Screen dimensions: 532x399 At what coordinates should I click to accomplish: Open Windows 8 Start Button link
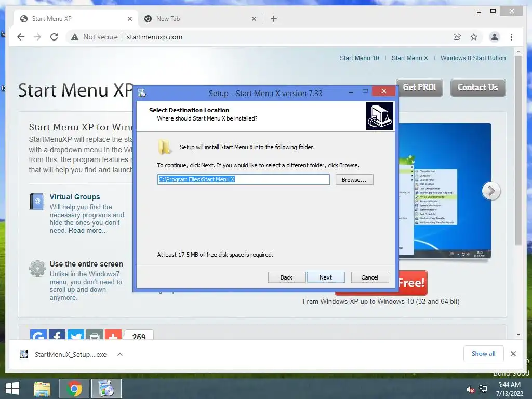[x=473, y=58]
